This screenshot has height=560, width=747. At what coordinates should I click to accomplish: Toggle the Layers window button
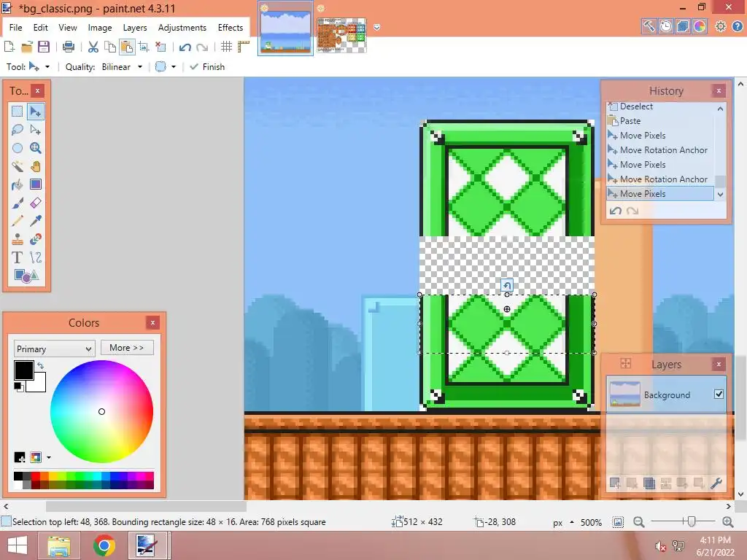[x=682, y=26]
